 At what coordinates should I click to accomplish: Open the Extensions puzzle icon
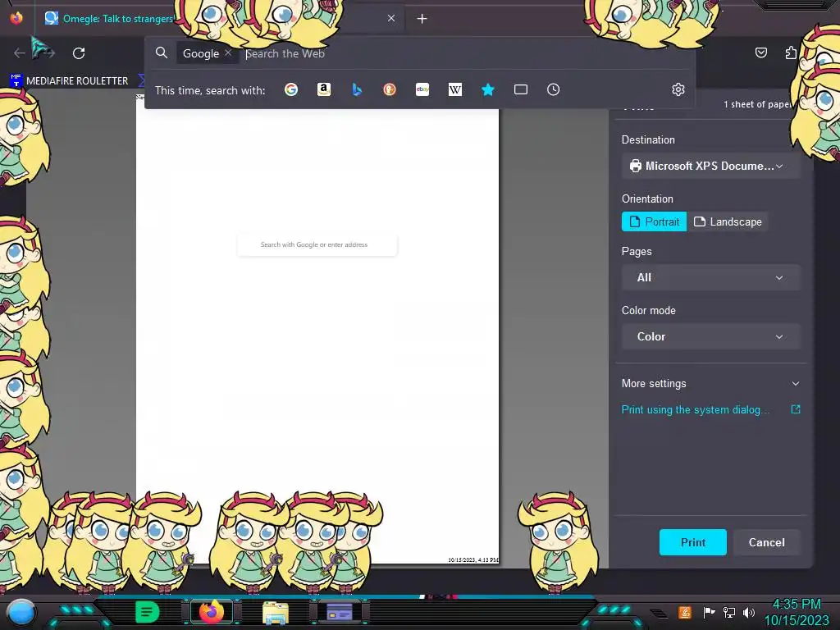[791, 52]
